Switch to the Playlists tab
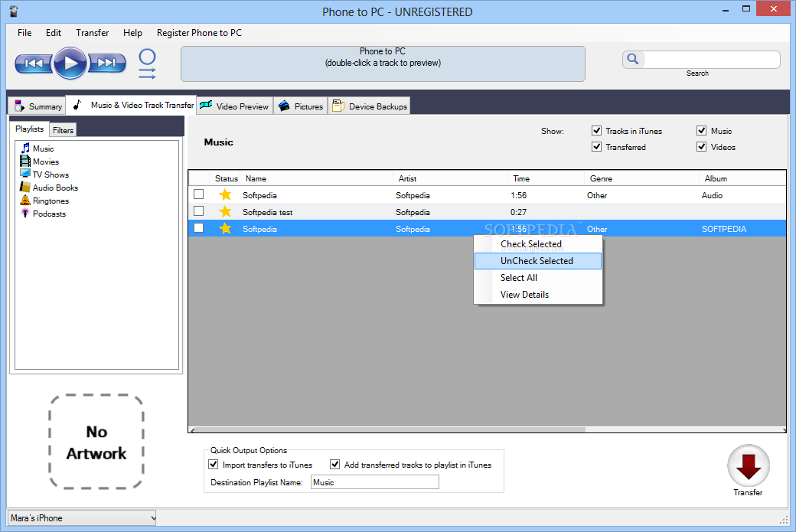This screenshot has width=796, height=532. [29, 129]
